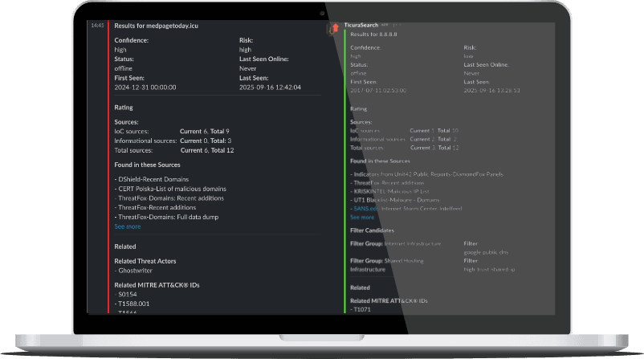
Task: Open the SANS.edu source link
Action: click(365, 208)
